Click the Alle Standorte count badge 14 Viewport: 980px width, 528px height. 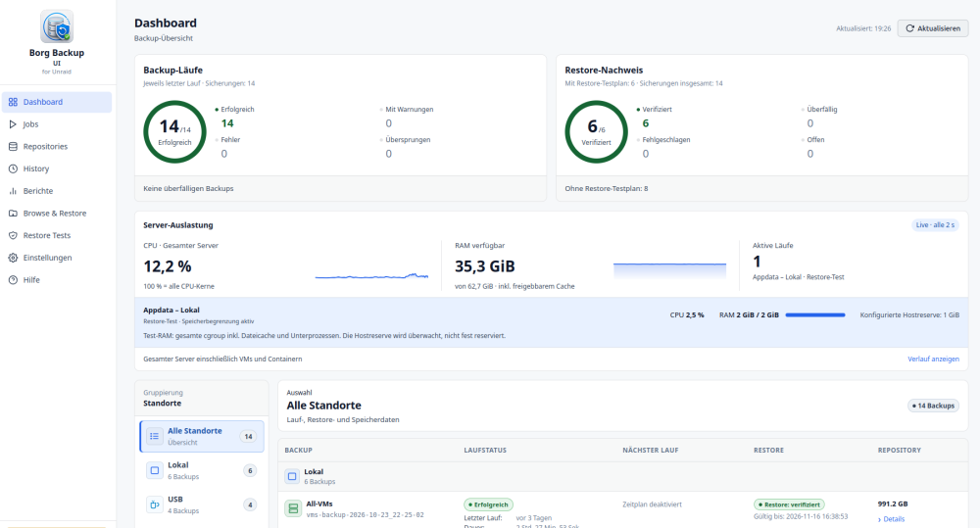point(248,437)
